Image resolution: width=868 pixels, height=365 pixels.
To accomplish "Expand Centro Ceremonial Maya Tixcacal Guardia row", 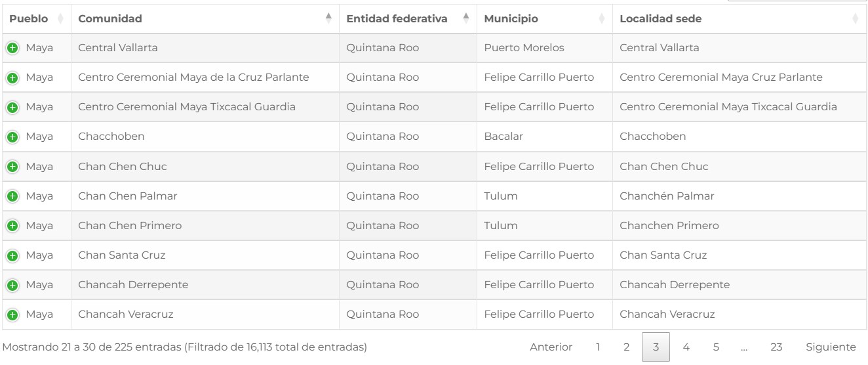I will (x=12, y=108).
